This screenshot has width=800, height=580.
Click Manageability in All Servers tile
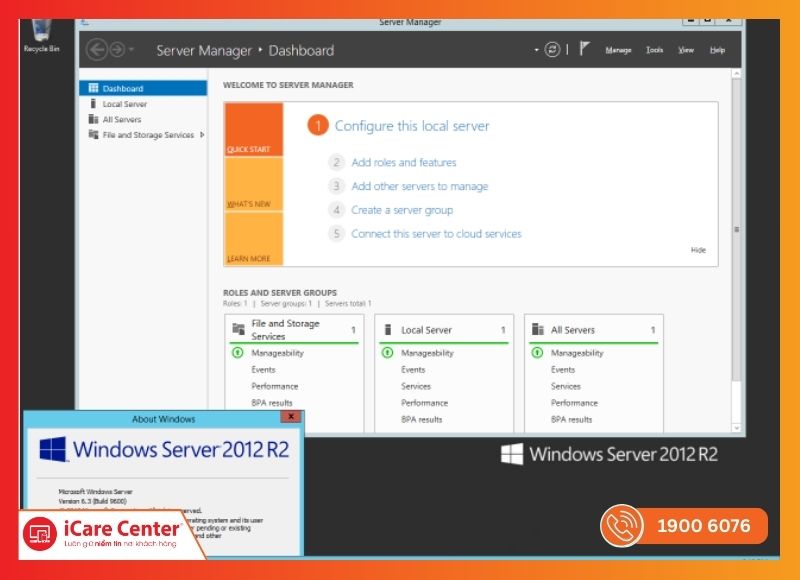577,353
